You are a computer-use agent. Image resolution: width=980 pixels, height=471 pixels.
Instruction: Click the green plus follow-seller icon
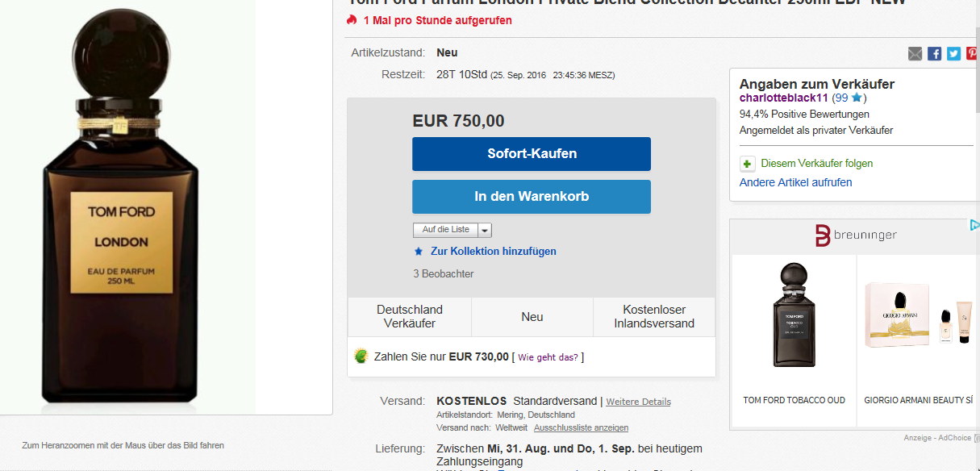pyautogui.click(x=748, y=164)
